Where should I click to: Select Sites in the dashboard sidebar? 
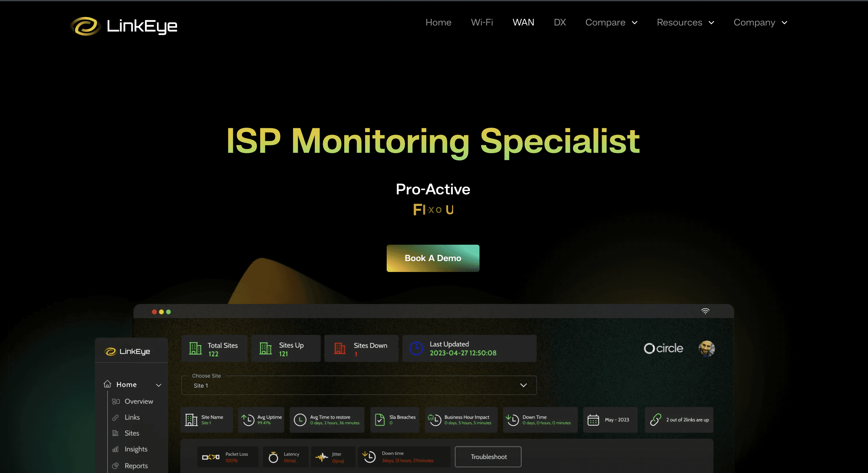pos(132,433)
